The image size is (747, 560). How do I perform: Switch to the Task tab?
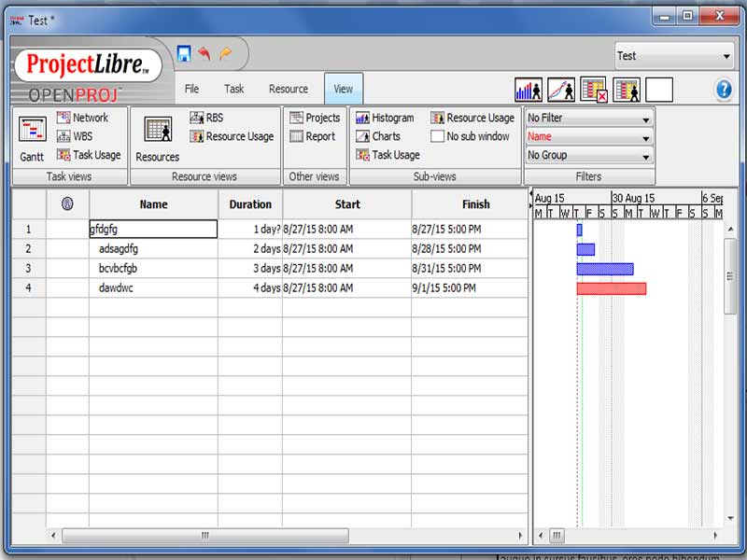tap(233, 89)
